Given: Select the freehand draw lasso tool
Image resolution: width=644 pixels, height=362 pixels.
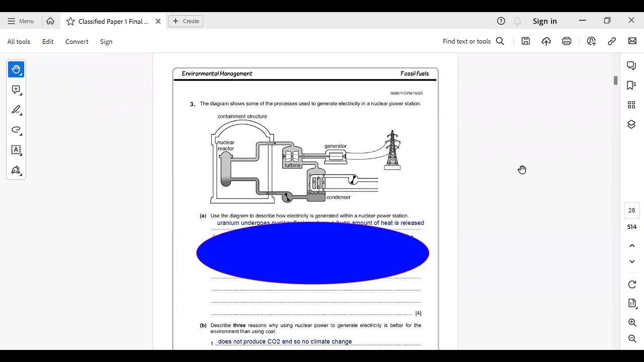Looking at the screenshot, I should click(16, 130).
